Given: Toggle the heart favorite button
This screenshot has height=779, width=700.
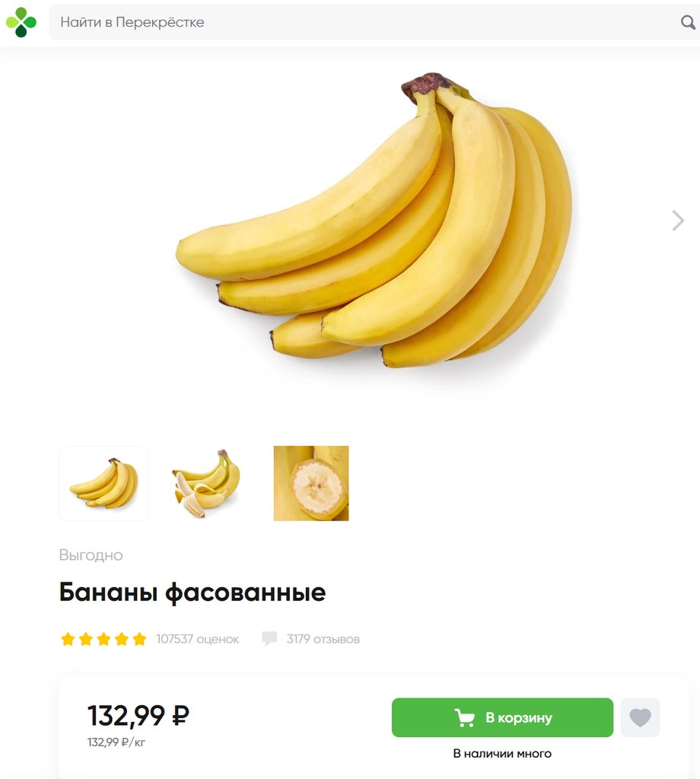Looking at the screenshot, I should coord(640,717).
